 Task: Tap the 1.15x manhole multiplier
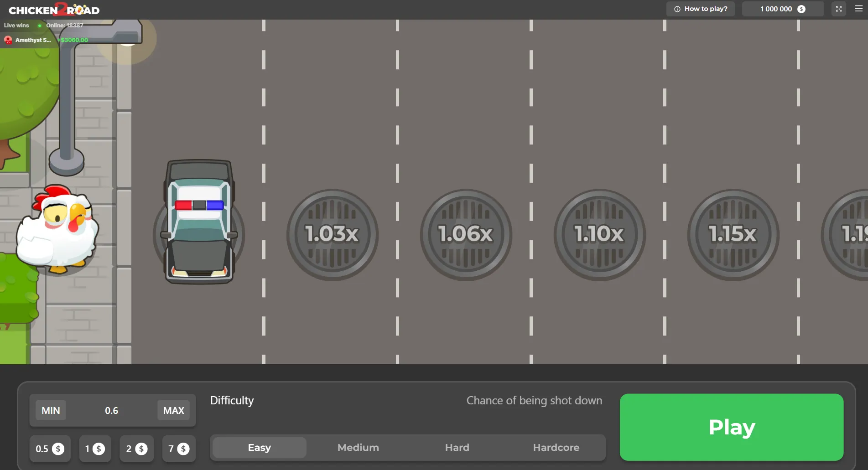pos(733,235)
